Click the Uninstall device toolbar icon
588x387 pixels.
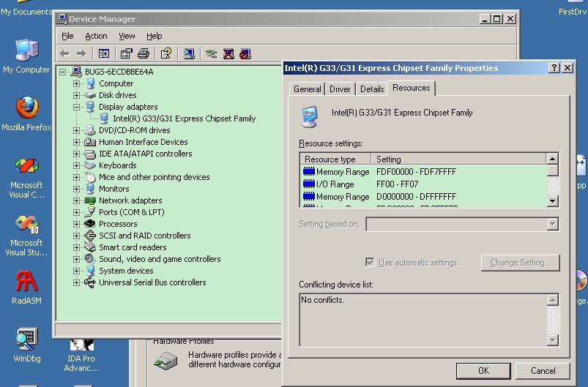point(228,54)
